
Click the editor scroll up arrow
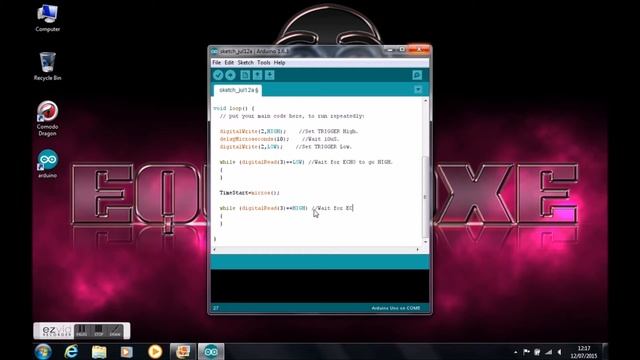tap(426, 100)
